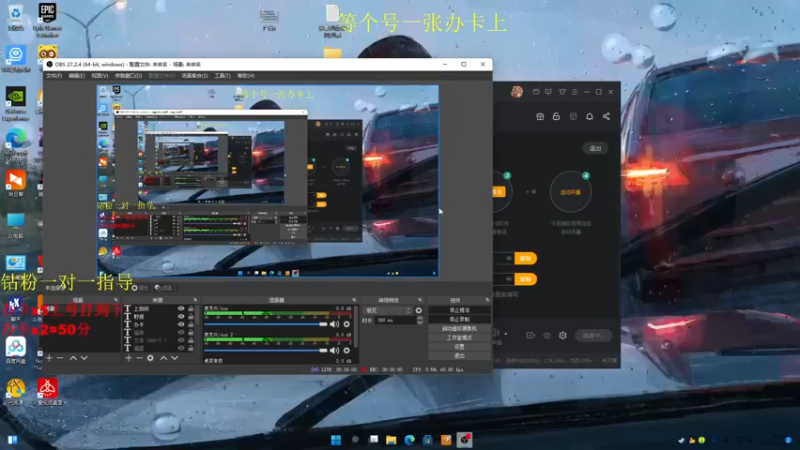Click the video camera icon at companion window bottom
The height and width of the screenshot is (450, 800).
[x=530, y=336]
